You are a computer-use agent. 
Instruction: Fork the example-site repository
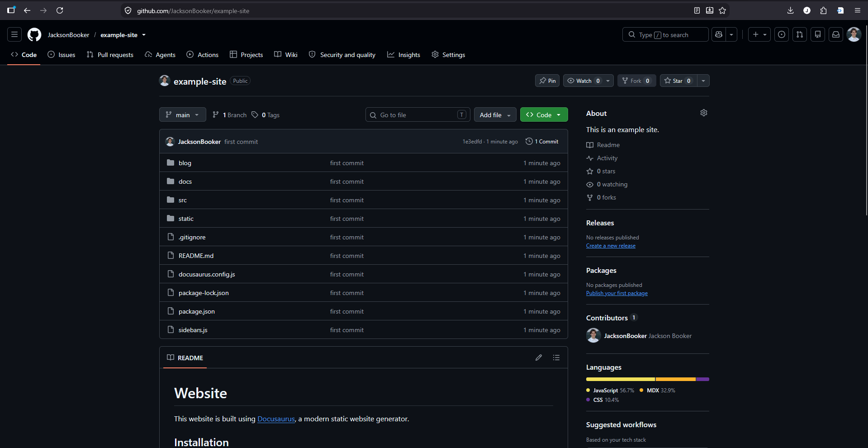[x=637, y=81]
